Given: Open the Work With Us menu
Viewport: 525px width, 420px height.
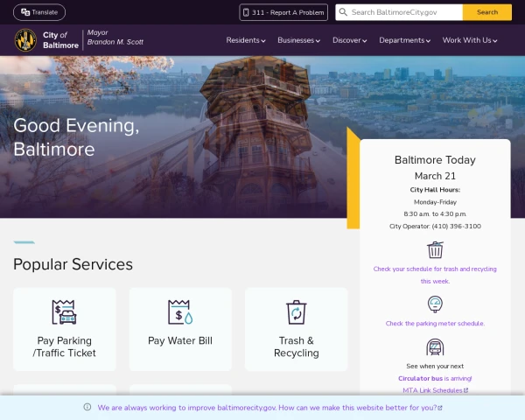Looking at the screenshot, I should 470,40.
